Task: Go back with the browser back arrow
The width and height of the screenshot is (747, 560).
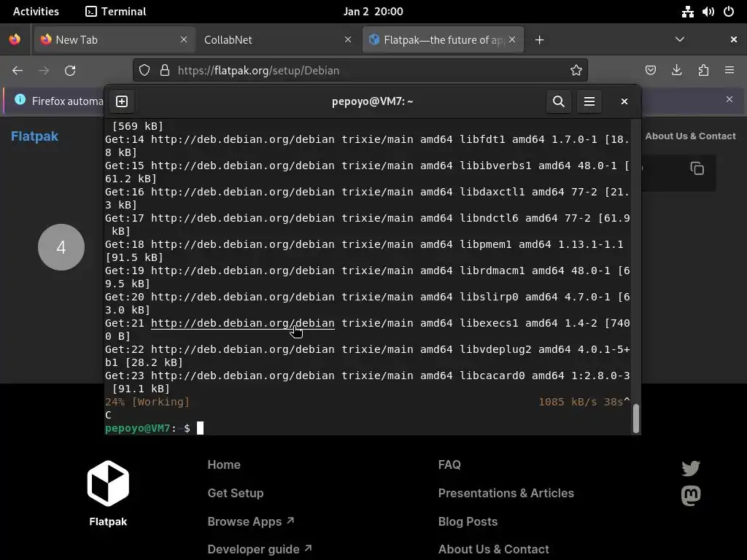Action: coord(18,71)
